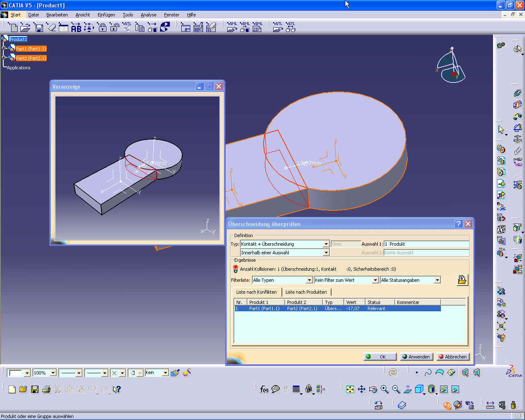Confirm with the OK button
The width and height of the screenshot is (525, 420).
(380, 356)
